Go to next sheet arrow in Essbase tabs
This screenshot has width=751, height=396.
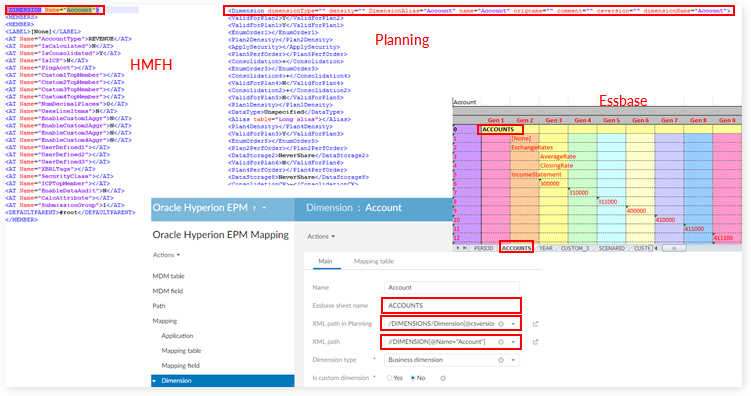458,248
